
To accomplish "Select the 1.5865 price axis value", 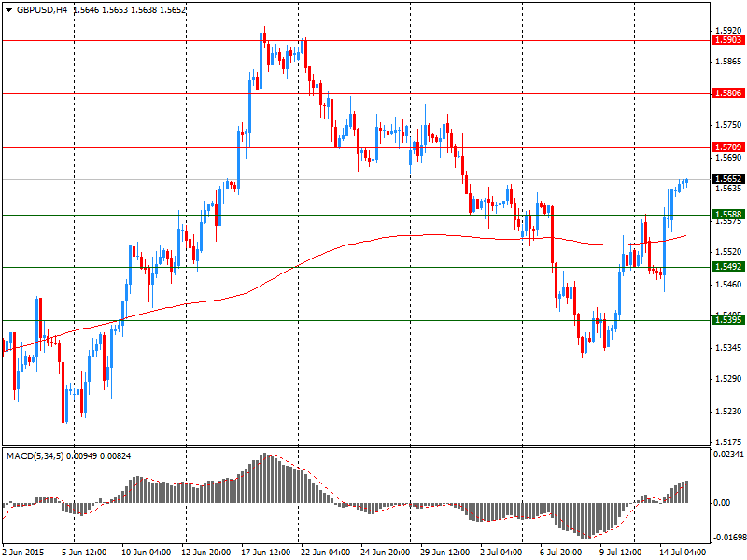I will (x=728, y=62).
